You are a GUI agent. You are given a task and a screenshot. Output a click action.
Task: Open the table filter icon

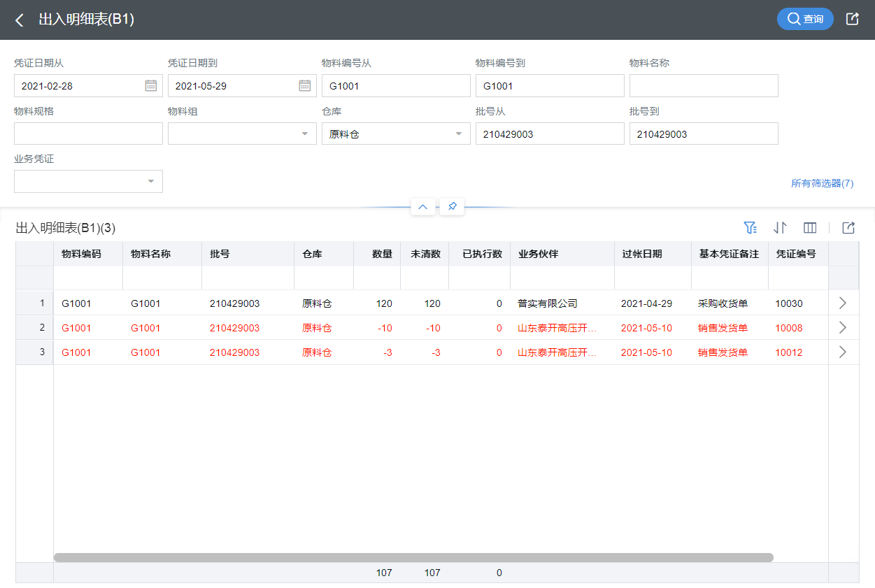[x=750, y=227]
